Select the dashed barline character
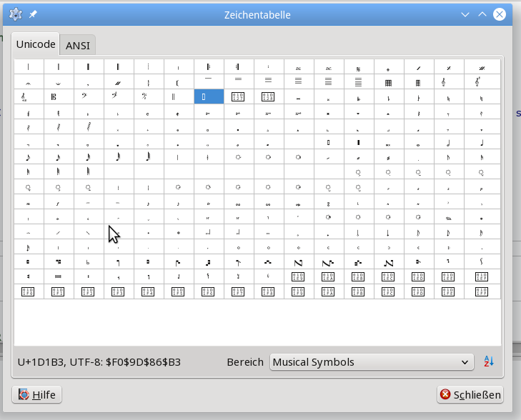Viewport: 521px width, 420px height. (x=148, y=67)
